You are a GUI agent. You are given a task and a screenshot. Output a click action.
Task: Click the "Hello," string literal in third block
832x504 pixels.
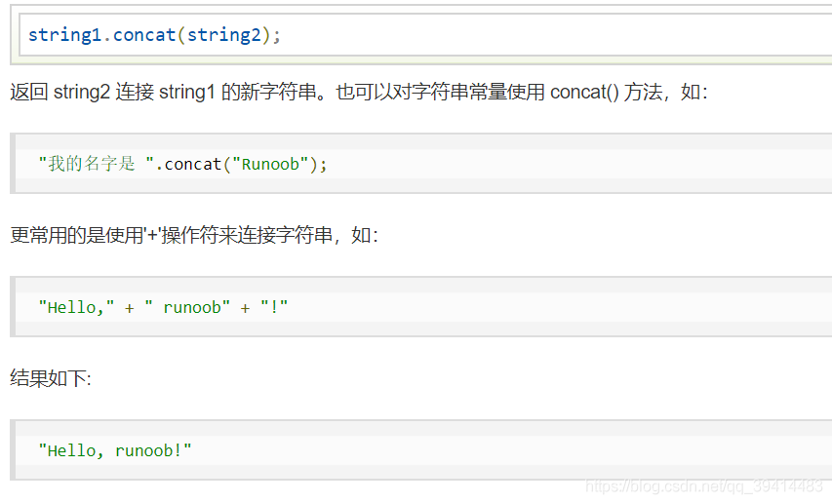76,307
